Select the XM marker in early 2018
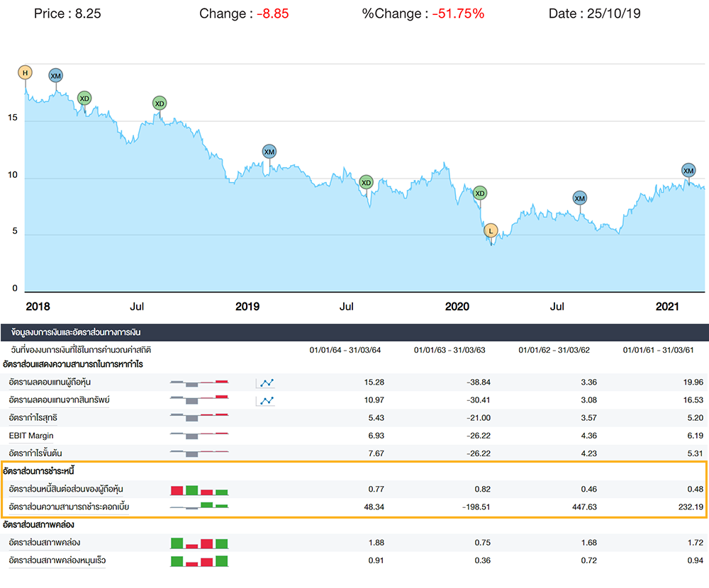709x588 pixels. click(x=56, y=76)
